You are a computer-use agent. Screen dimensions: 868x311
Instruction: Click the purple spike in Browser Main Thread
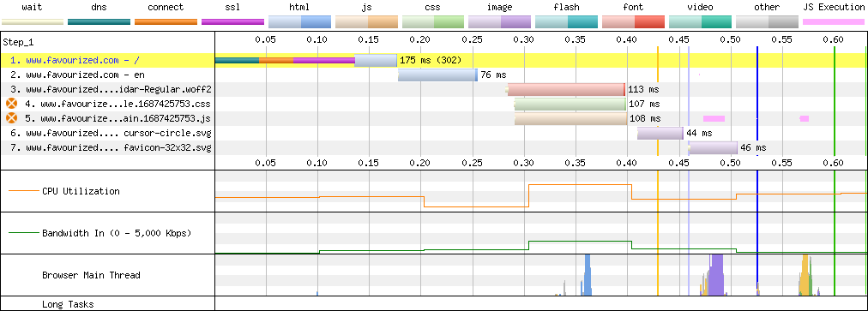coord(717,275)
